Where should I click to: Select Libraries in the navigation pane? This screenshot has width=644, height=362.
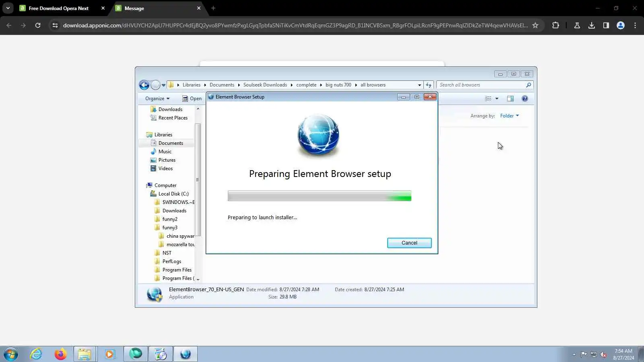pyautogui.click(x=163, y=135)
